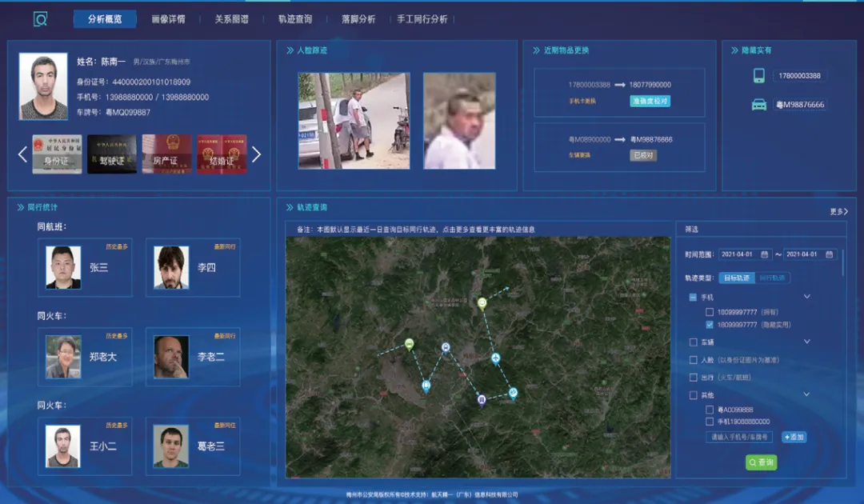Screen dimensions: 864x504
Task: Collapse the 其他 filter group chevron
Action: [x=806, y=395]
